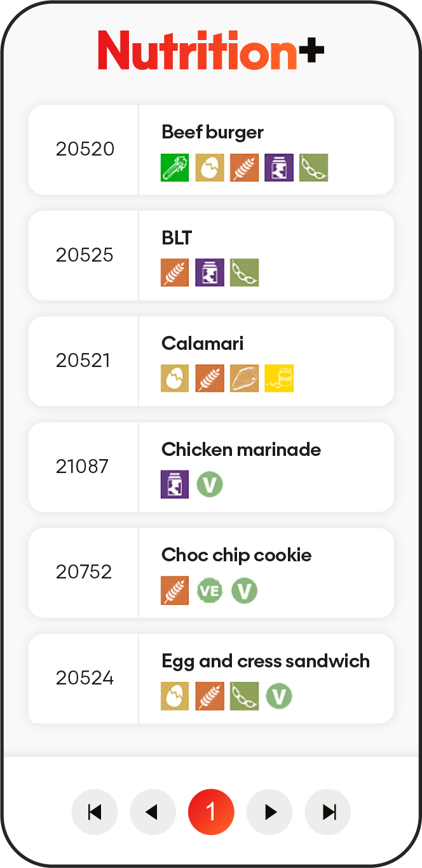Click the wheat gluten icon on Choc chip cookie
This screenshot has width=422, height=868.
click(175, 591)
